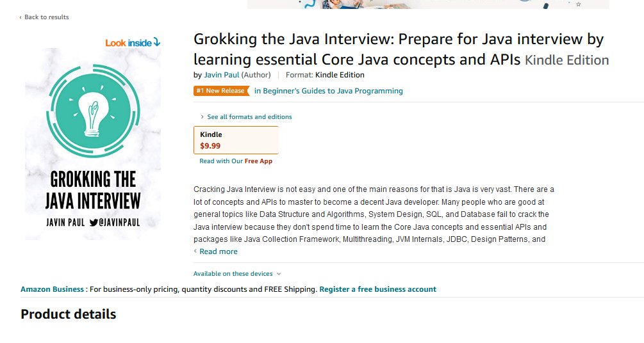Click the chevron before See all formats
This screenshot has width=644, height=343.
(202, 117)
